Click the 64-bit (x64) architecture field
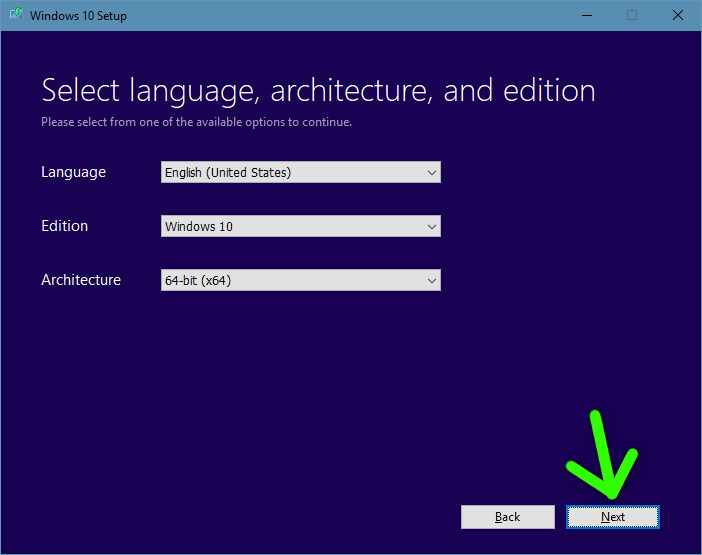Screen dimensions: 702x555 [290, 281]
